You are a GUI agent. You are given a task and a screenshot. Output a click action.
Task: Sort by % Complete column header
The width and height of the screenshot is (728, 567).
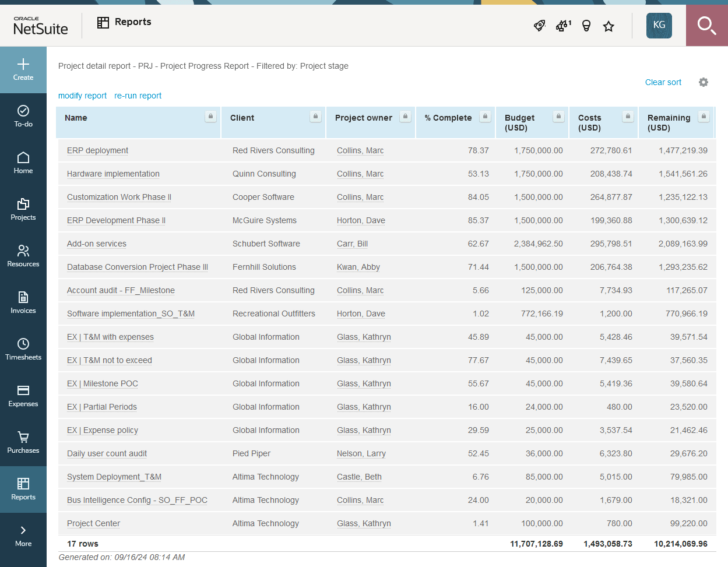(448, 118)
